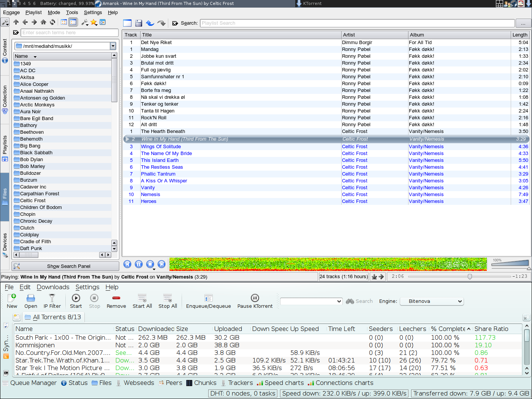The image size is (532, 399).
Task: Click the Start torrent button
Action: (x=76, y=301)
